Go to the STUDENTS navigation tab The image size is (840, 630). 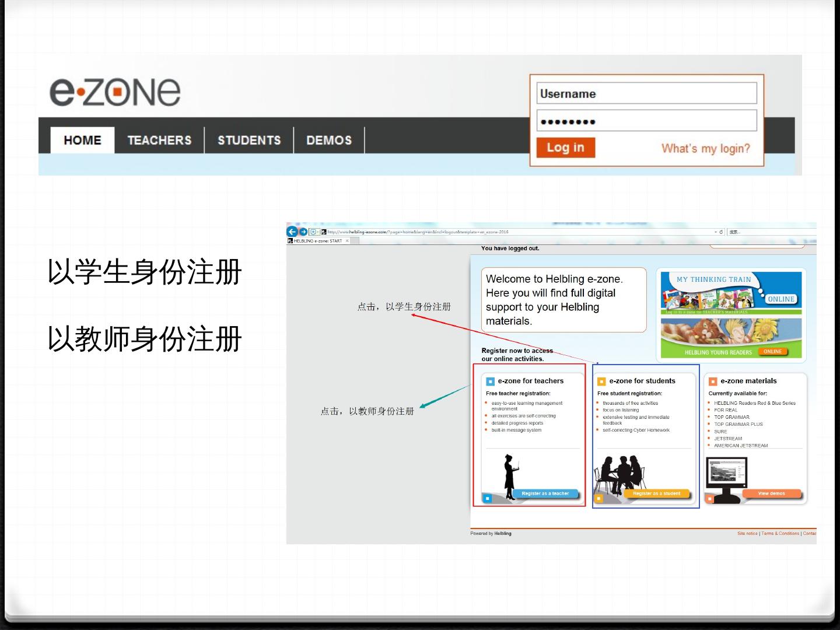(x=249, y=141)
